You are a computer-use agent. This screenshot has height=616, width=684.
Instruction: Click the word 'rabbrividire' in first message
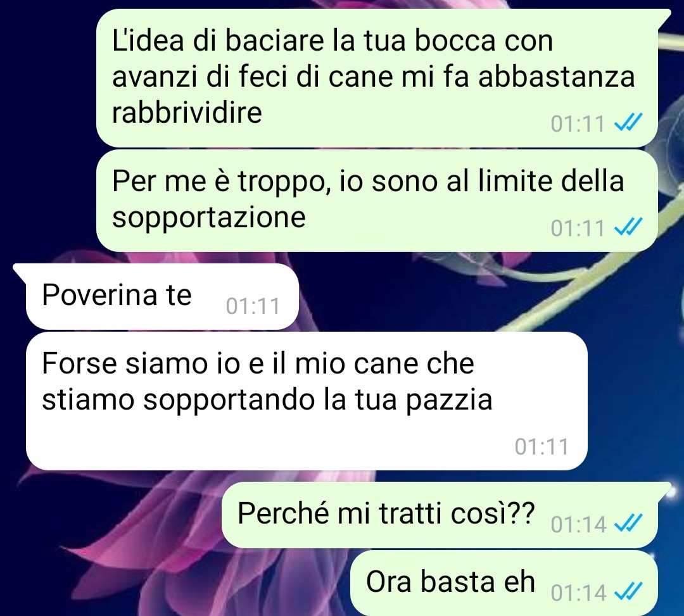point(187,112)
